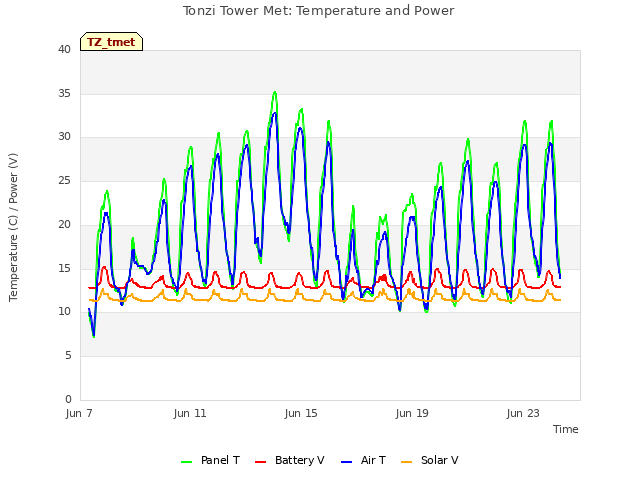Click the Time axis title
Image resolution: width=640 pixels, height=480 pixels.
coord(566,429)
